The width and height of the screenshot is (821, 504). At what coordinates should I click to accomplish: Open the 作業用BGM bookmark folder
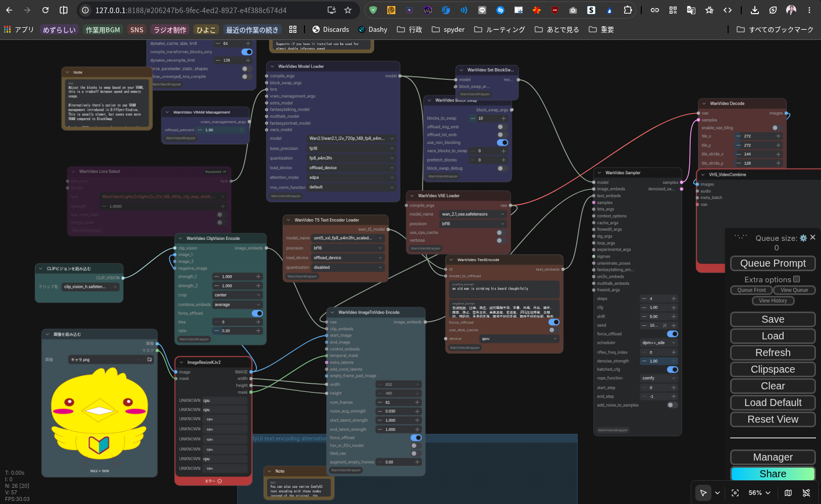pyautogui.click(x=103, y=30)
